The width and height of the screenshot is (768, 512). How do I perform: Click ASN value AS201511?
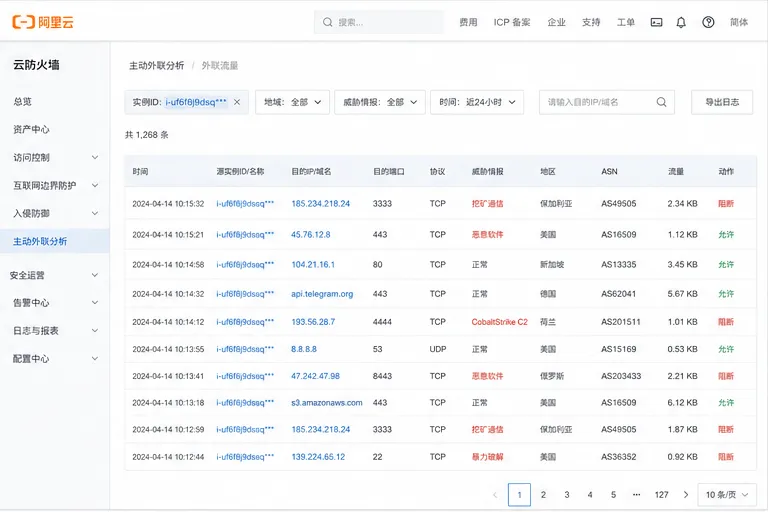pyautogui.click(x=621, y=322)
